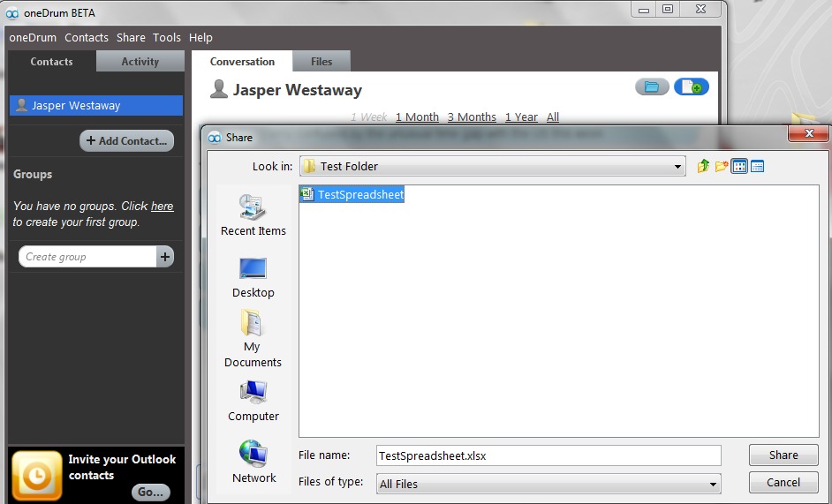The width and height of the screenshot is (832, 504).
Task: Minimize the oneDrum window
Action: [644, 9]
